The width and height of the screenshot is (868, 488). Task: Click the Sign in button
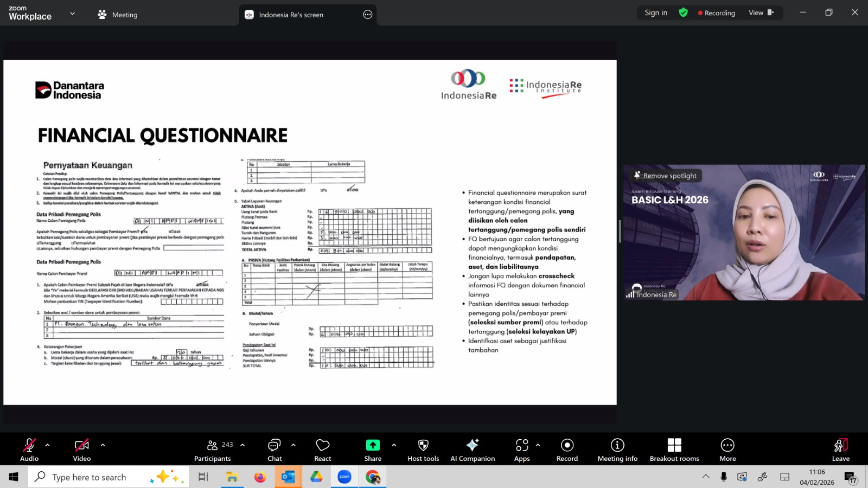click(x=656, y=12)
